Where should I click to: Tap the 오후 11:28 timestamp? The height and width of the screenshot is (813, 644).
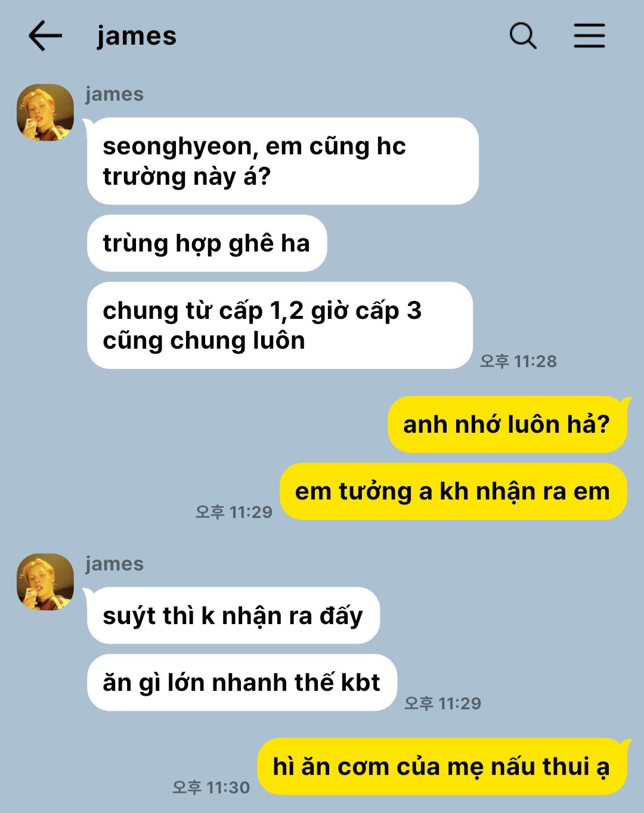(x=518, y=361)
